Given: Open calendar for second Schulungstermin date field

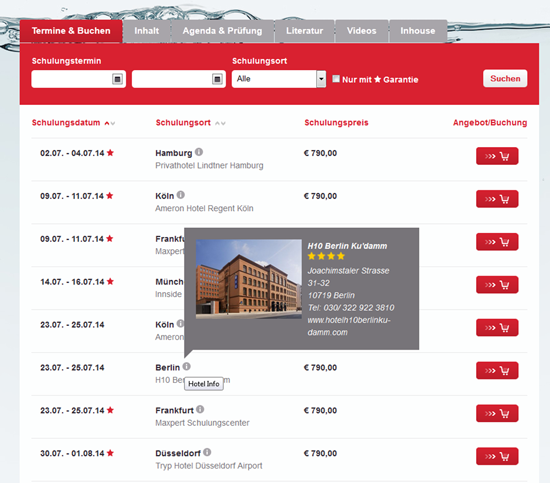Looking at the screenshot, I should (x=217, y=79).
